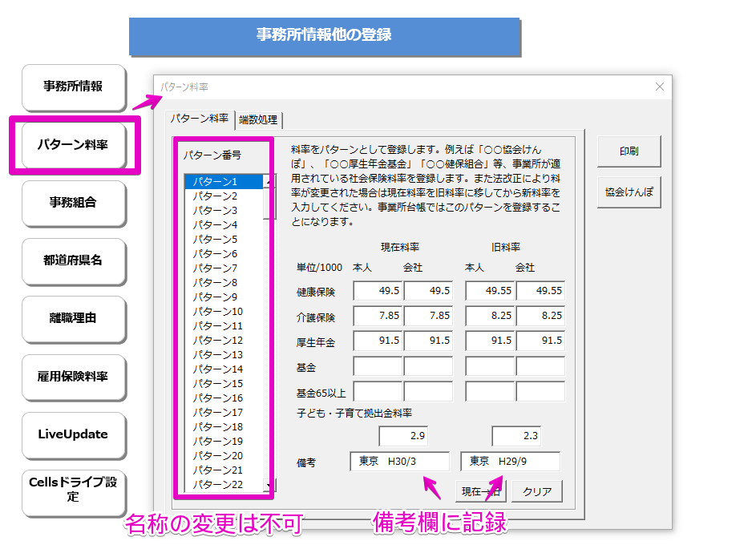Open the 離職理由 settings button
Screen dimensions: 756x557
(x=74, y=318)
